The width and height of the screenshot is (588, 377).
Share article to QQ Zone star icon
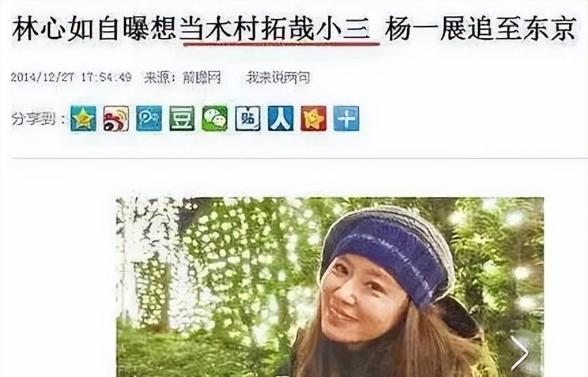point(83,118)
